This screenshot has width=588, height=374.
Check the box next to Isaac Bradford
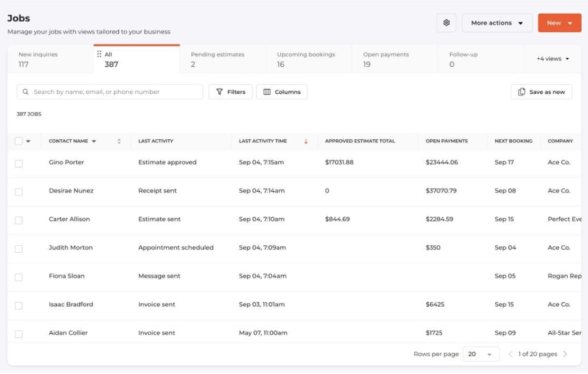tap(18, 305)
